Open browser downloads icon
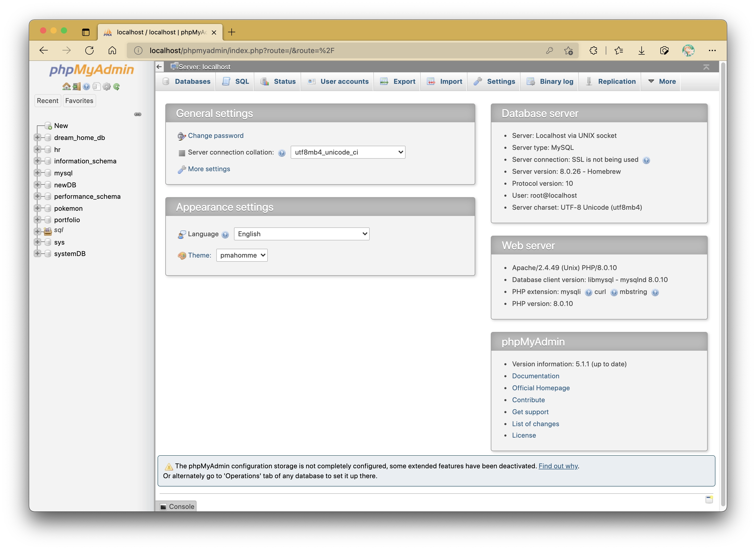This screenshot has width=756, height=550. (x=641, y=51)
